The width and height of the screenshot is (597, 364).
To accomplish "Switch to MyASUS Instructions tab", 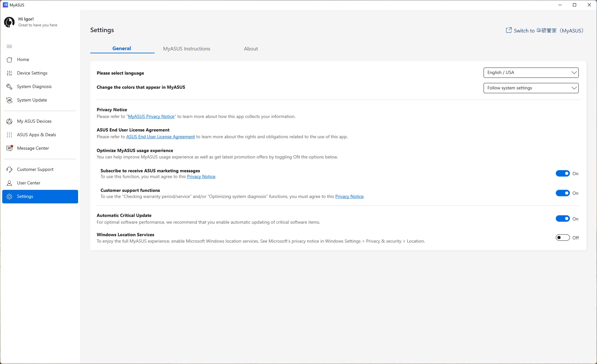I will click(187, 49).
